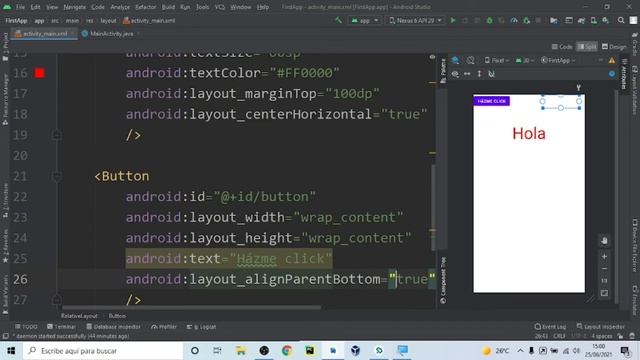The height and width of the screenshot is (360, 640).
Task: Open the API level 30 dropdown
Action: coord(525,60)
